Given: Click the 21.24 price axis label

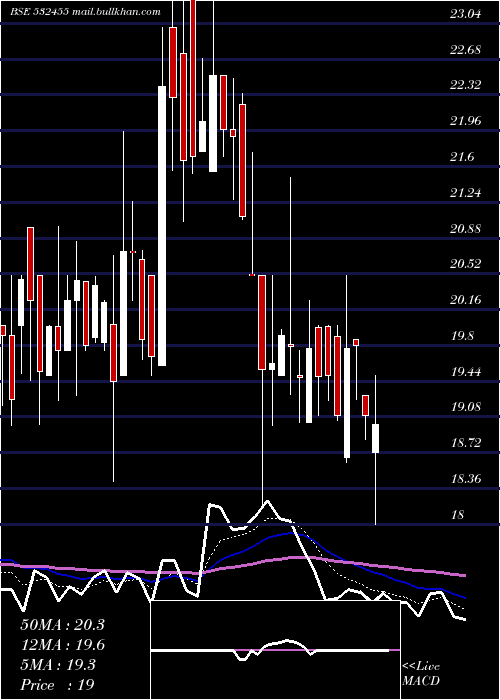Looking at the screenshot, I should click(466, 192).
